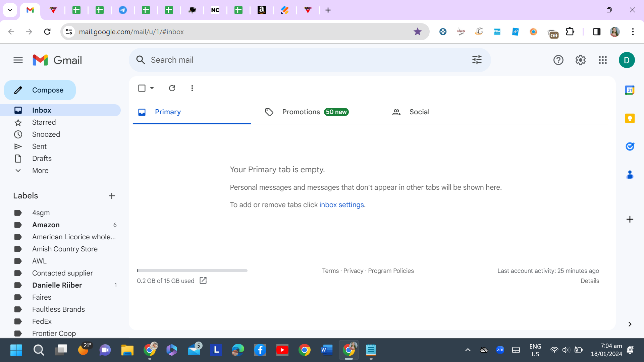Open the Amish Country Store label
Image resolution: width=644 pixels, height=362 pixels.
[60, 249]
